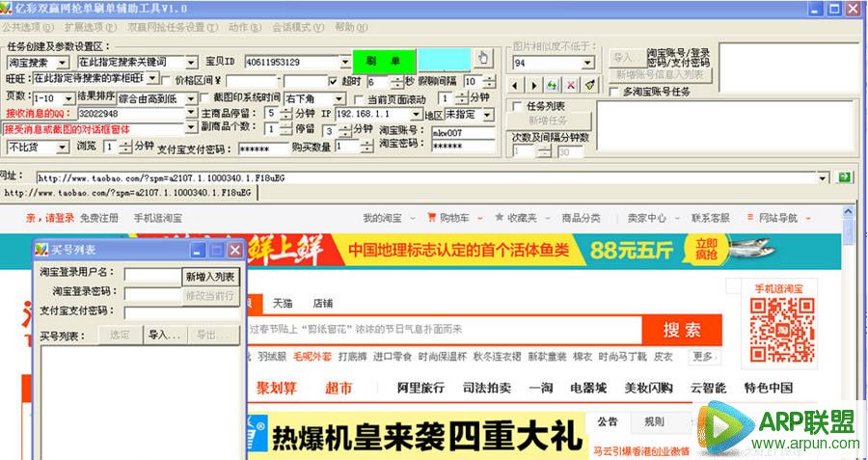
Task: Switch to the 天猫 search tab
Action: (x=282, y=304)
